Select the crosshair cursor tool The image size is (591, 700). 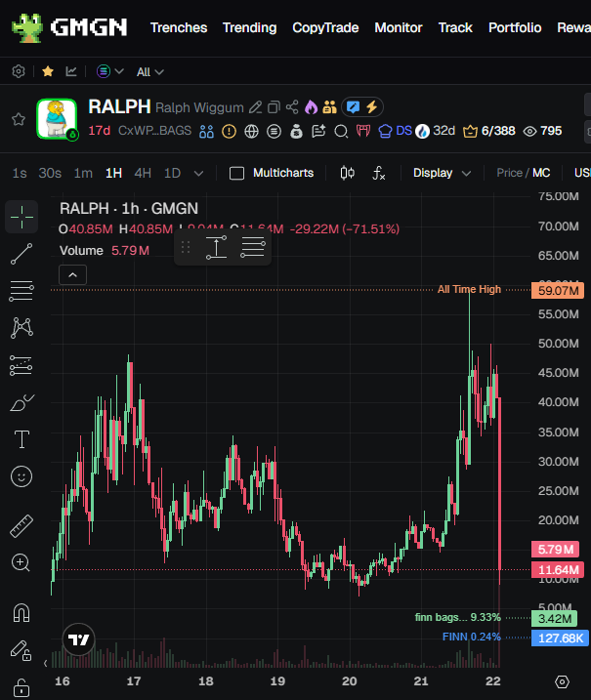click(x=21, y=217)
